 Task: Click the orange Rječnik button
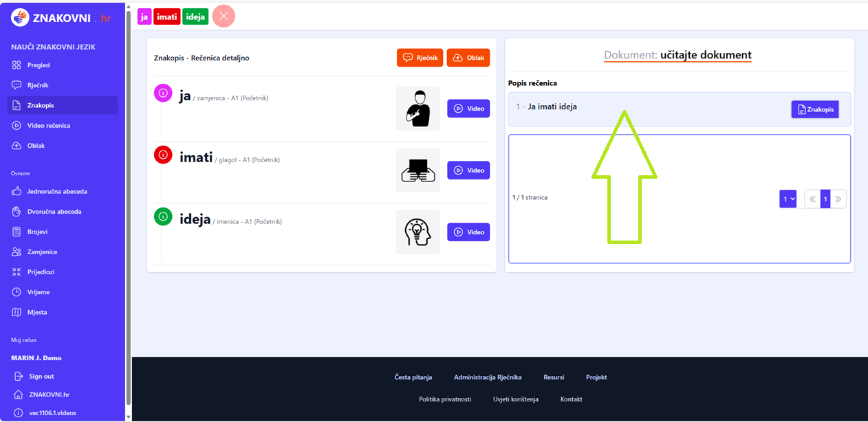(420, 58)
